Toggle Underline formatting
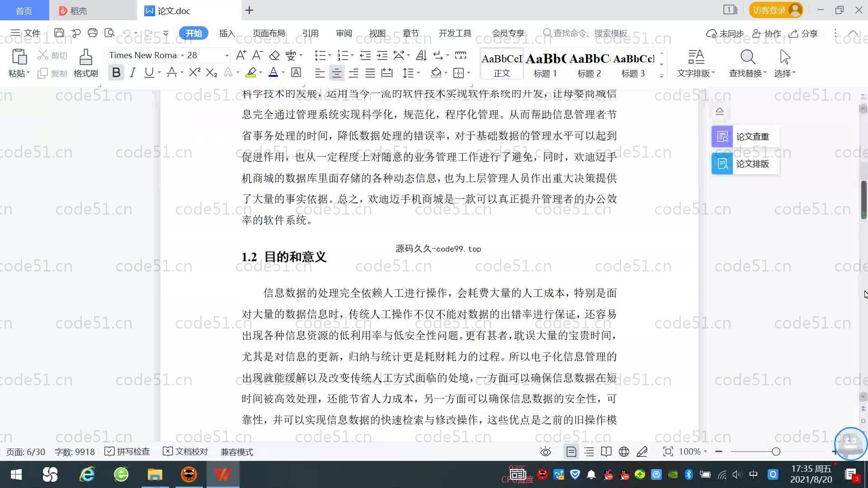The height and width of the screenshot is (488, 868). coord(149,72)
